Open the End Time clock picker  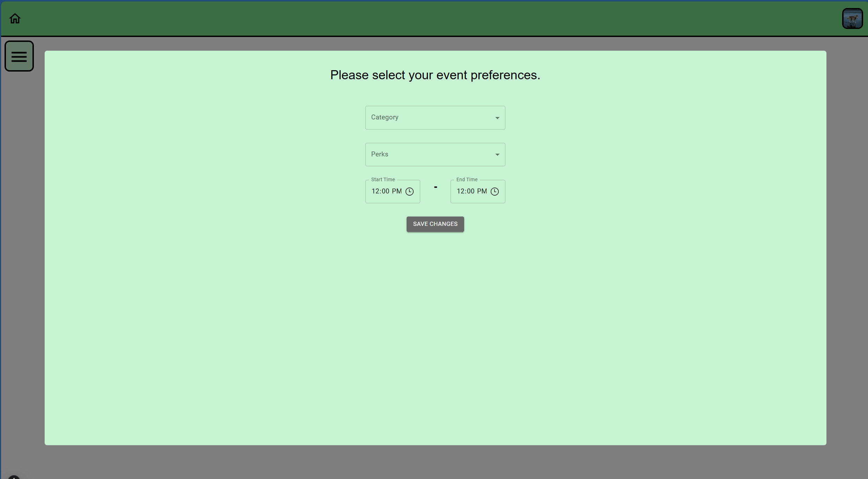pos(495,191)
